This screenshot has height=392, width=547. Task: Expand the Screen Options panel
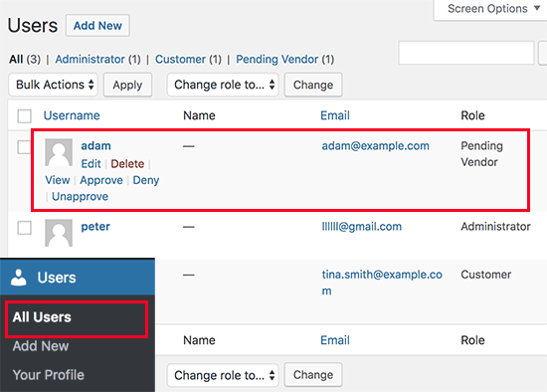(x=490, y=9)
